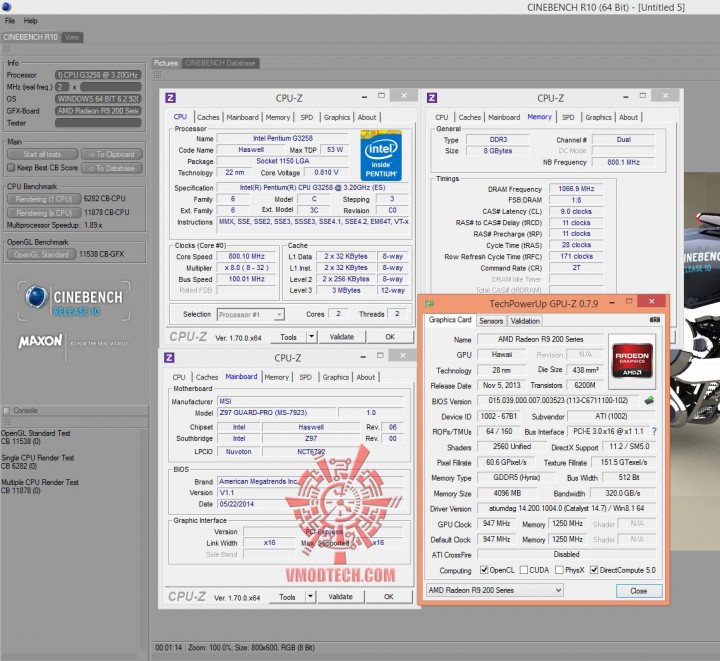Screen dimensions: 720x661
Task: Click the BIOS save chip icon in GPU-Z
Action: point(649,400)
